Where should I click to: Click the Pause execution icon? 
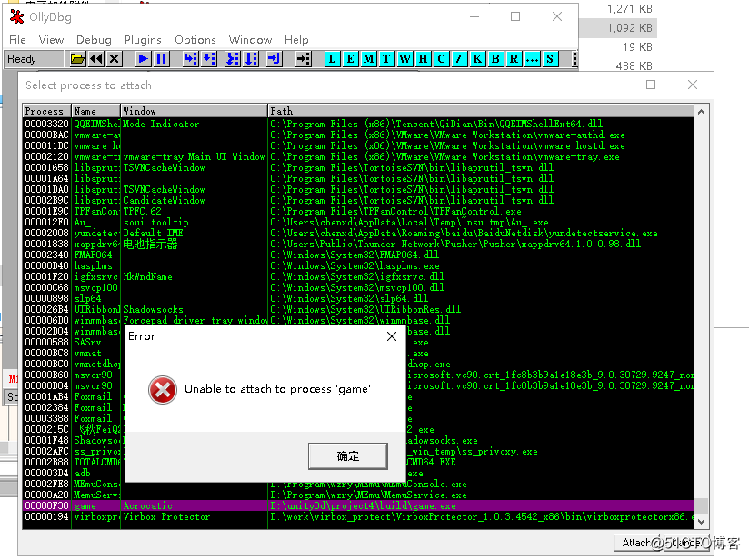[162, 59]
